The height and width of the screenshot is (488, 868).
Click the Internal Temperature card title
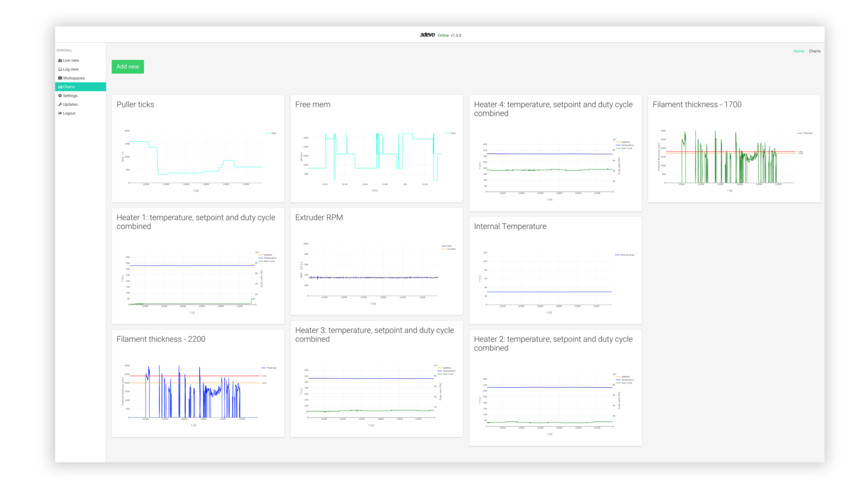pos(510,227)
